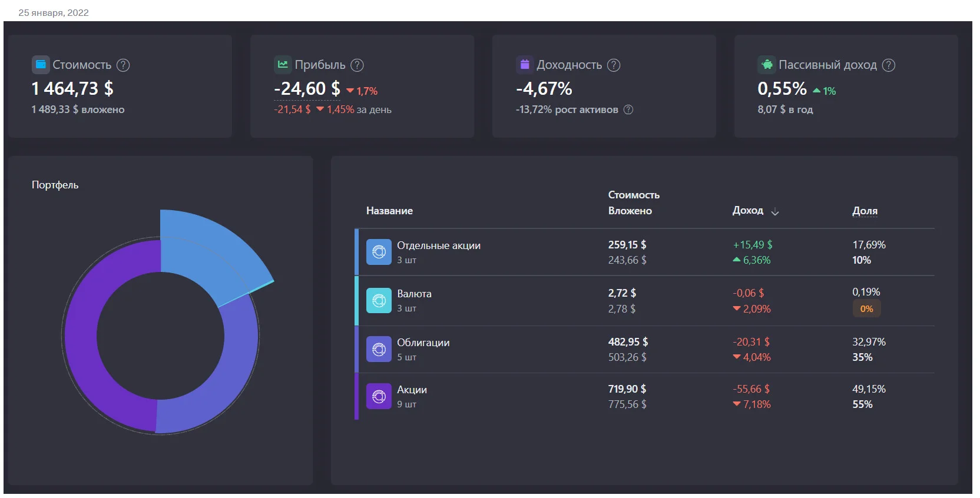Open the help icon next to Пассивный доход

click(x=889, y=65)
